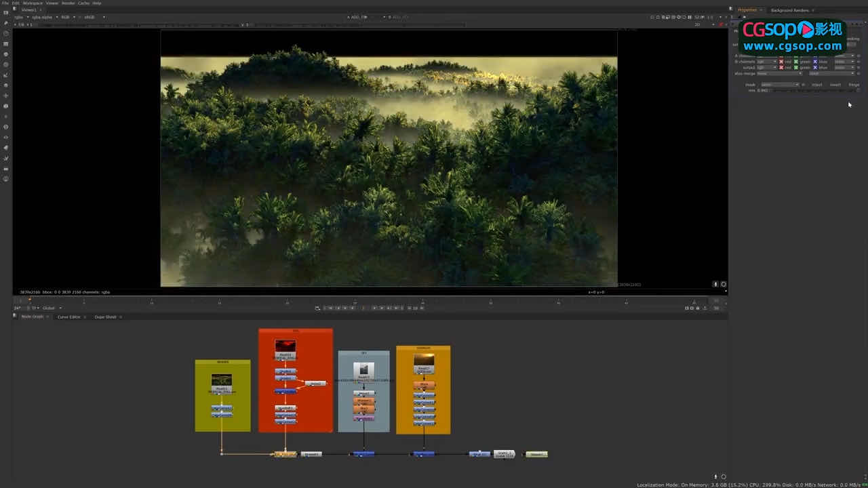Click the Viewer1 node in node graph

(536, 454)
